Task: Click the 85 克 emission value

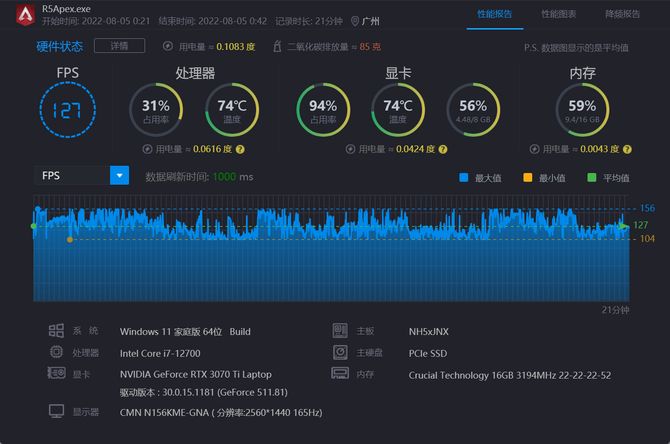Action: pos(370,47)
